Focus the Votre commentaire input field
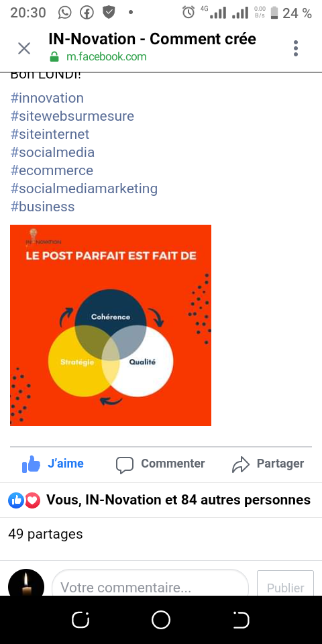This screenshot has width=322, height=644. [x=150, y=582]
